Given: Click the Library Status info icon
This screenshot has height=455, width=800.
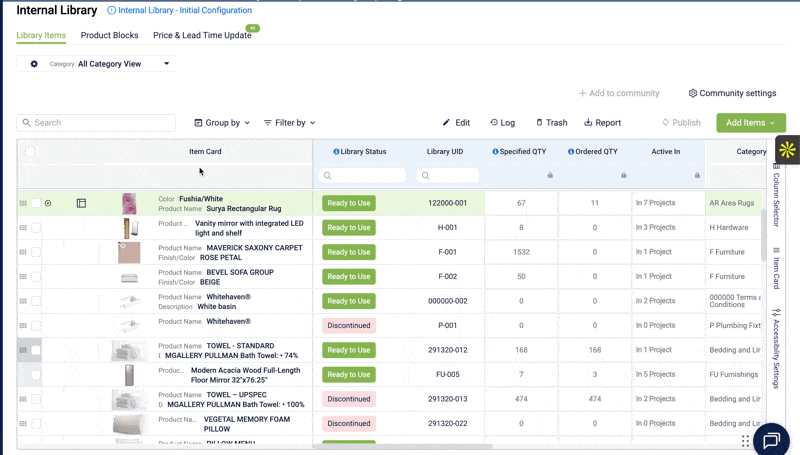Looking at the screenshot, I should [336, 152].
